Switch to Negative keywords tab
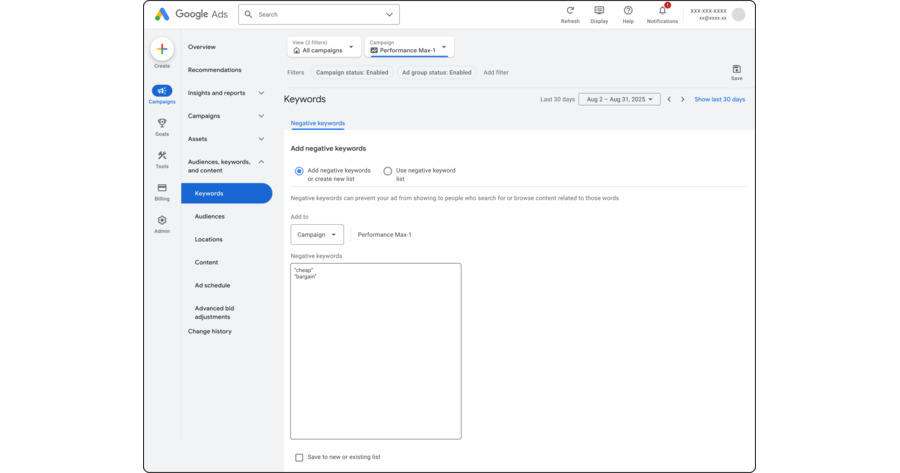The height and width of the screenshot is (473, 900). 317,123
